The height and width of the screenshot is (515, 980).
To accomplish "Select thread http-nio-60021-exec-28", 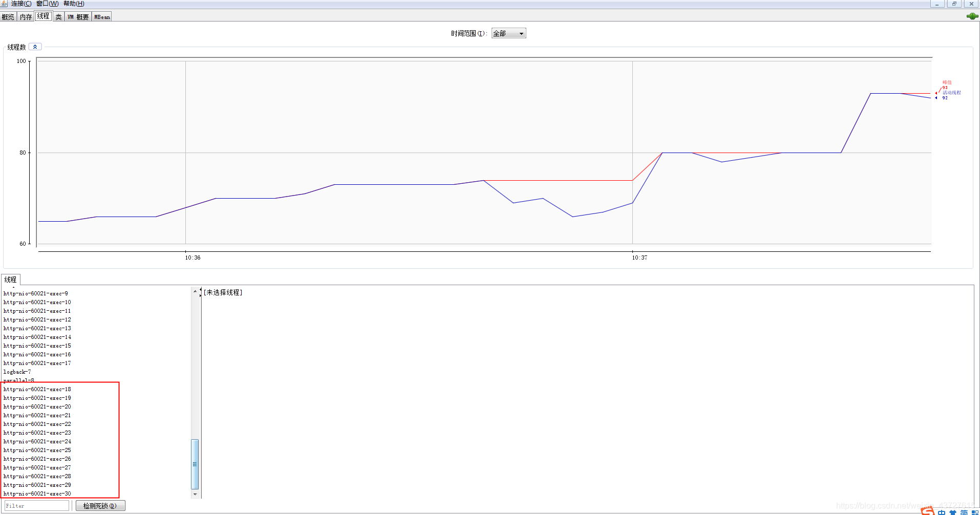I will (37, 477).
